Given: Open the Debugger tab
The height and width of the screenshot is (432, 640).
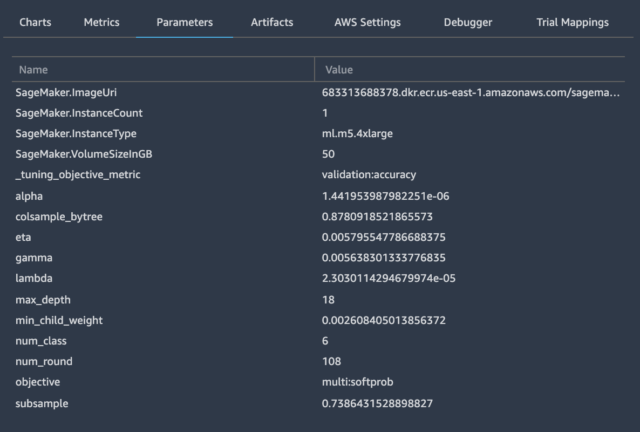Looking at the screenshot, I should (x=468, y=22).
